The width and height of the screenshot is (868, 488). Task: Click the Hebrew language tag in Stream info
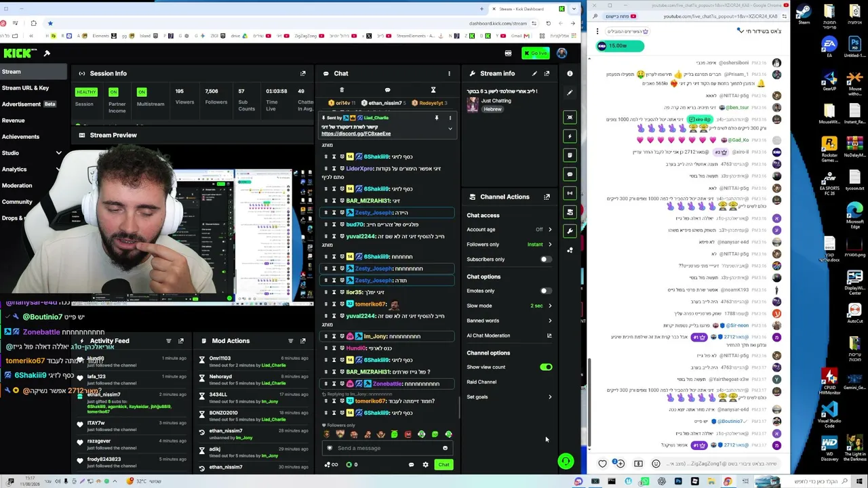pyautogui.click(x=492, y=109)
